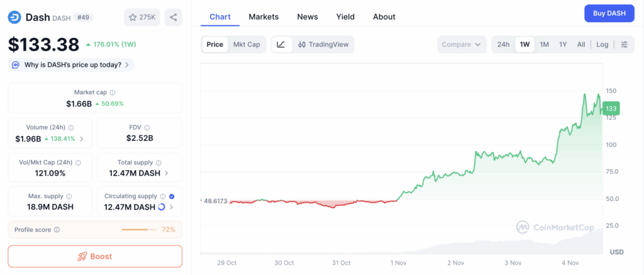Open the News tab
This screenshot has height=275, width=644.
tap(307, 17)
